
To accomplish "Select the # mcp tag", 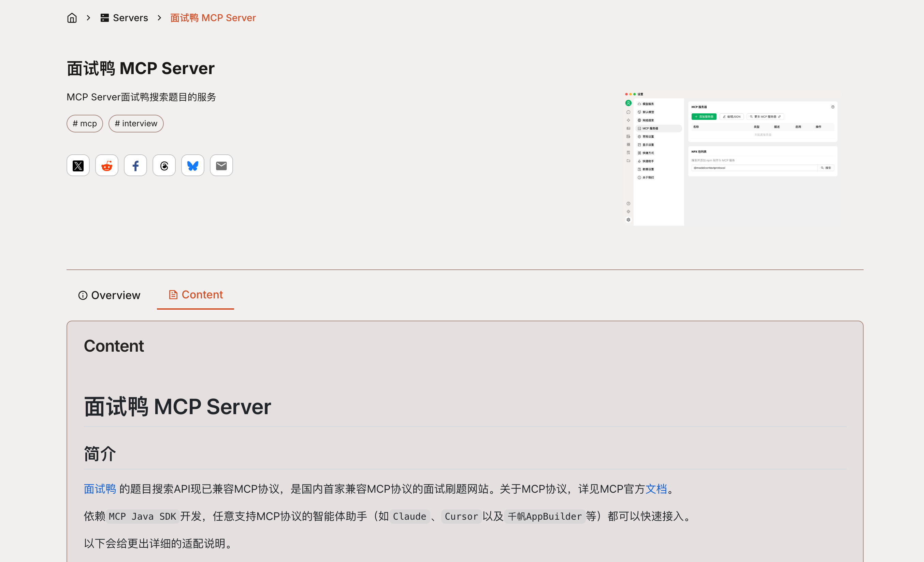I will tap(85, 124).
